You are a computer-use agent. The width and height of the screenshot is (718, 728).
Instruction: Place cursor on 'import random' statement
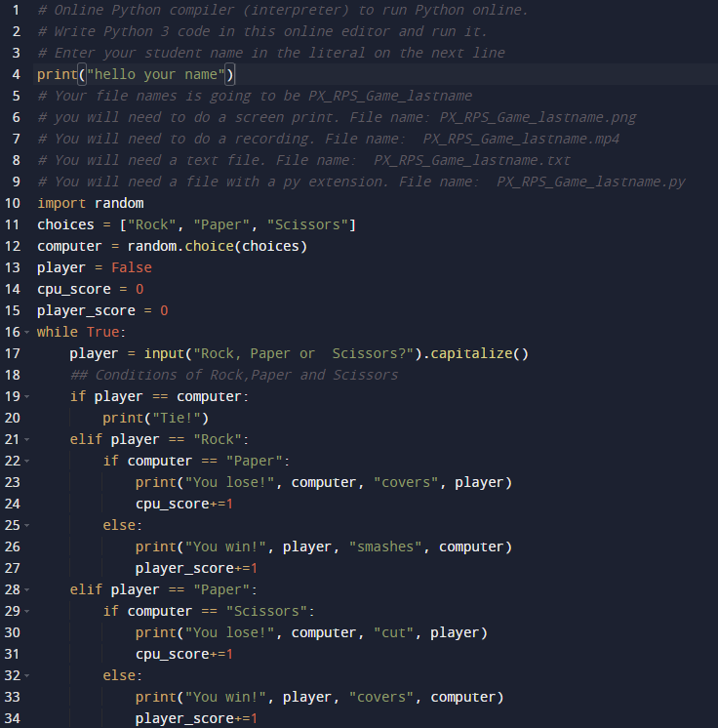pyautogui.click(x=90, y=203)
